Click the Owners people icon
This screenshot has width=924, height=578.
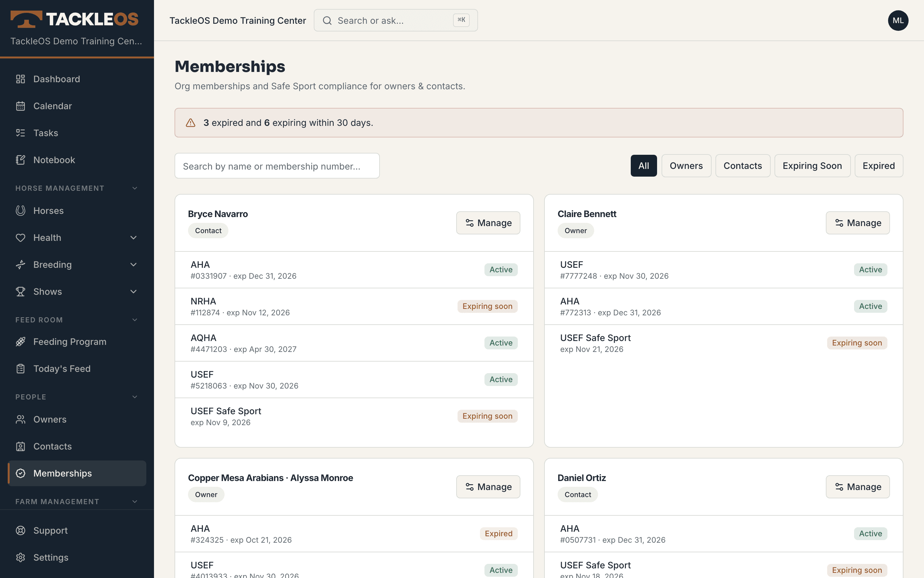(x=21, y=419)
